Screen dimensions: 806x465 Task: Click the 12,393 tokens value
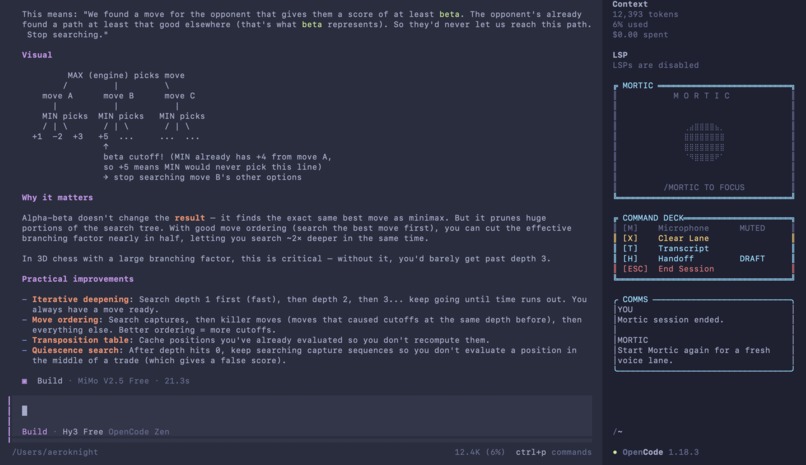pos(645,14)
